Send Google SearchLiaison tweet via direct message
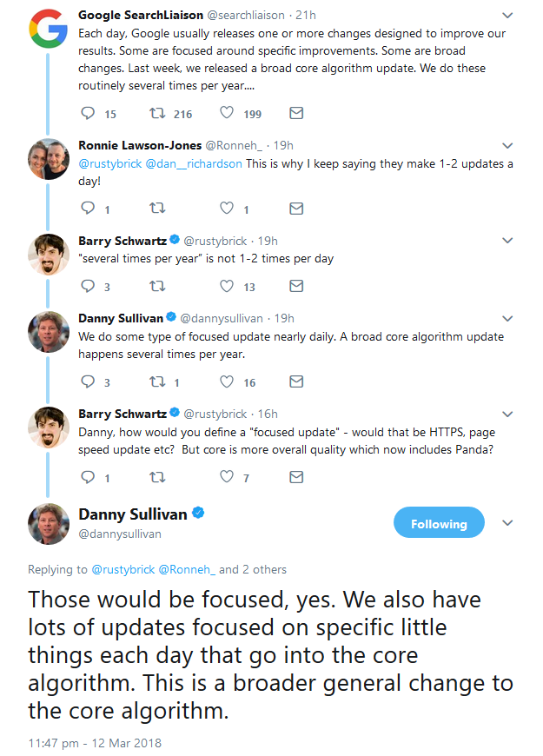Image resolution: width=543 pixels, height=756 pixels. coord(296,113)
